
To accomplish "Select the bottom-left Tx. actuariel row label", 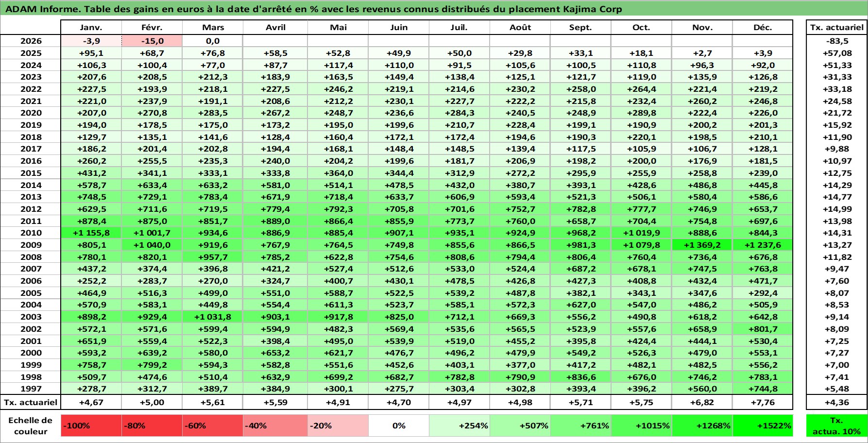I will 31,402.
